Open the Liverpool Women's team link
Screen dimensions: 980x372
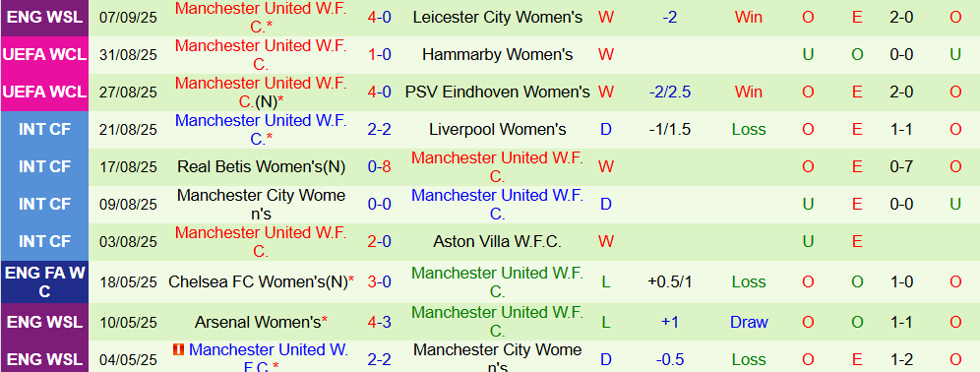498,130
